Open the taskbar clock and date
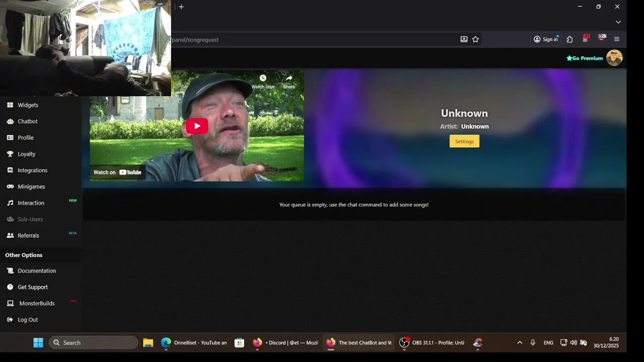This screenshot has height=362, width=644. tap(606, 343)
